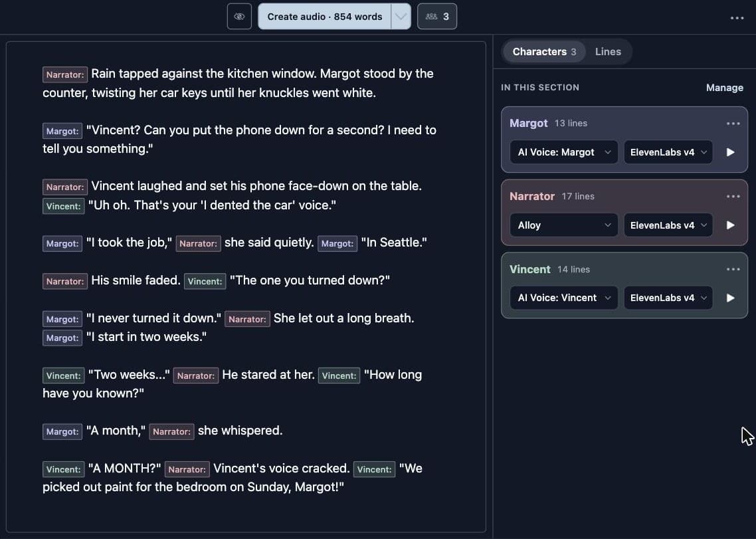Click Margot tag before "I never turned it down"
756x539 pixels.
(62, 319)
